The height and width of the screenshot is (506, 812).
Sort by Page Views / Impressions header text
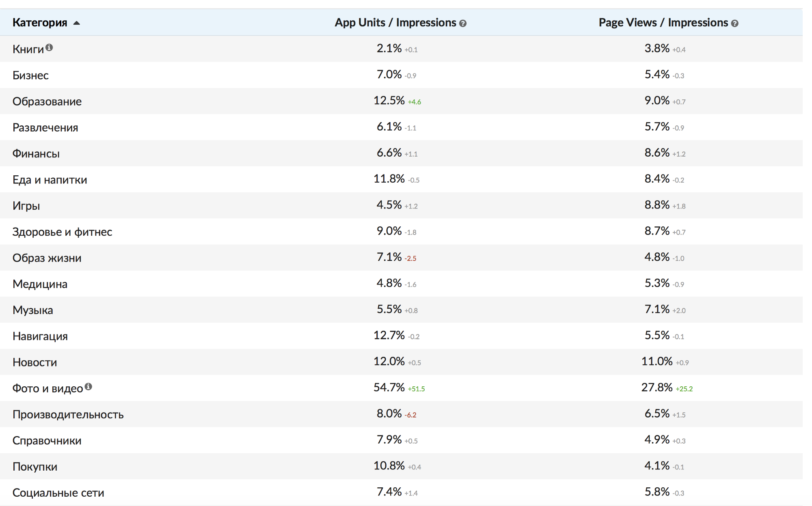point(663,23)
